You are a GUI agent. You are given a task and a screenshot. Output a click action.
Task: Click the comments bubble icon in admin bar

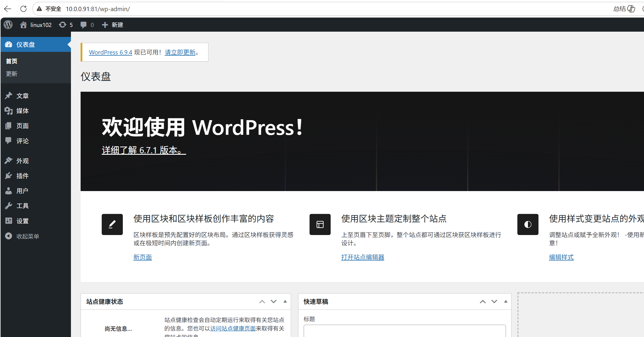click(84, 25)
